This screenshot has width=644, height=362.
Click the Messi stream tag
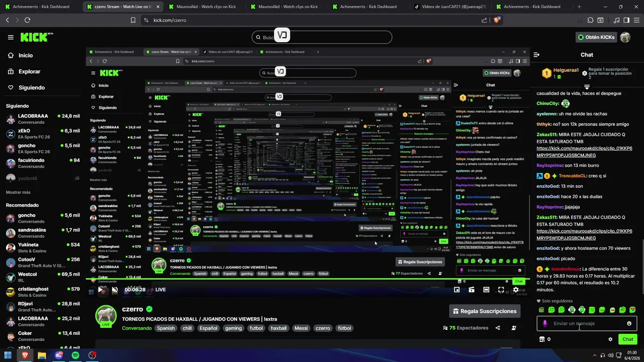tap(301, 328)
